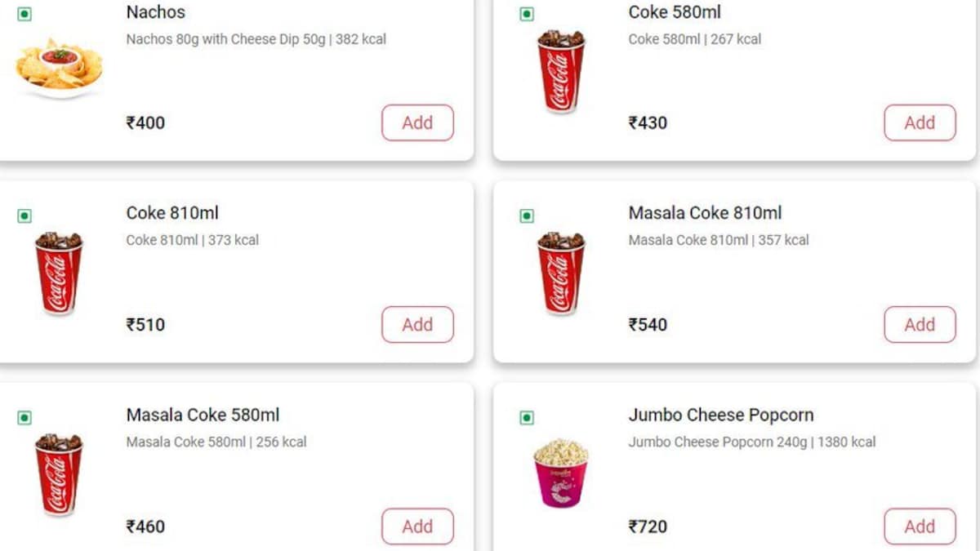Open the Coke 580ml cup image
Image resolution: width=980 pixels, height=551 pixels.
click(560, 69)
